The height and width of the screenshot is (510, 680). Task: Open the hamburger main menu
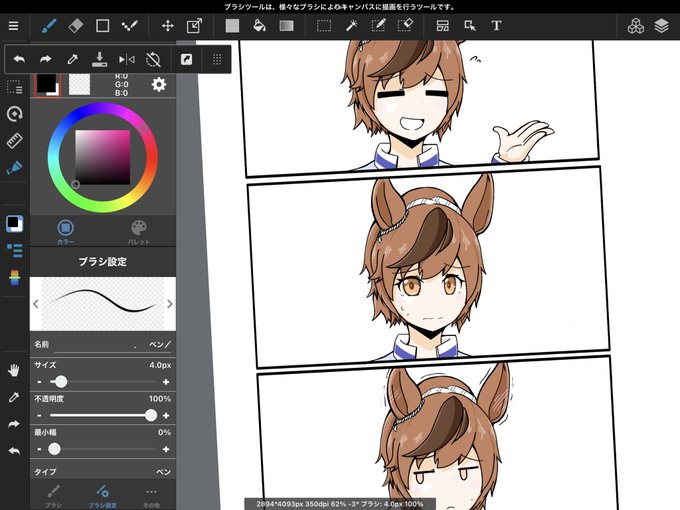[x=13, y=26]
